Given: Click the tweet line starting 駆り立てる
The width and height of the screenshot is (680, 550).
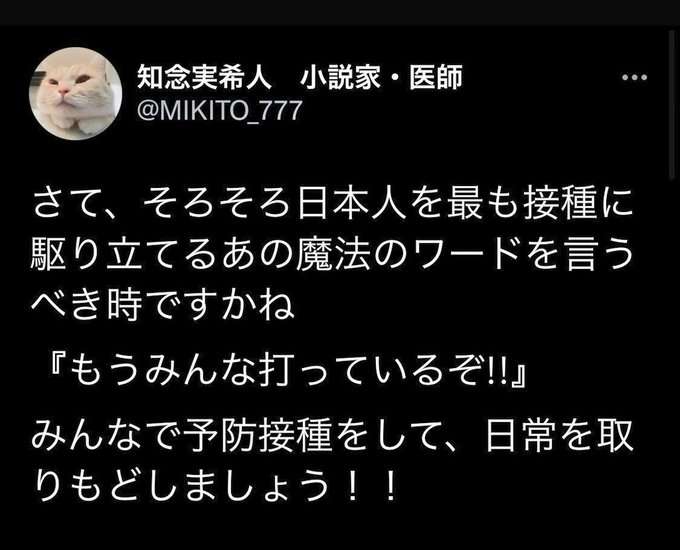Looking at the screenshot, I should click(x=333, y=253).
